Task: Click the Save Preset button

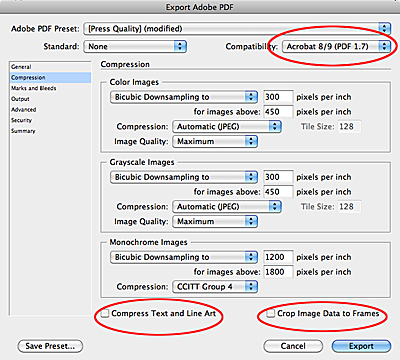Action: [50, 346]
